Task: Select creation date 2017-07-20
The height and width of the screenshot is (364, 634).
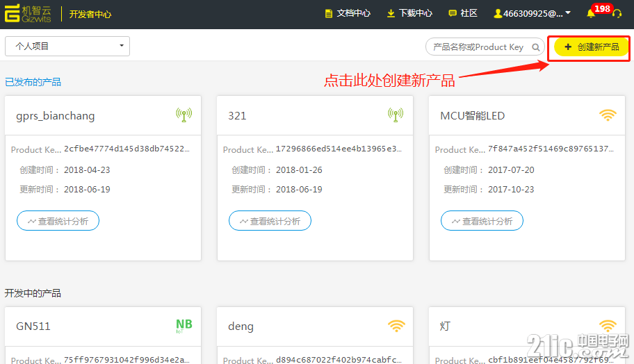Action: pos(511,170)
